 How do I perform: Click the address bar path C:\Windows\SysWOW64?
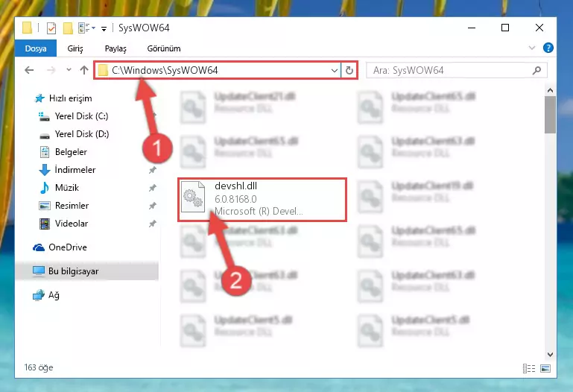(165, 70)
